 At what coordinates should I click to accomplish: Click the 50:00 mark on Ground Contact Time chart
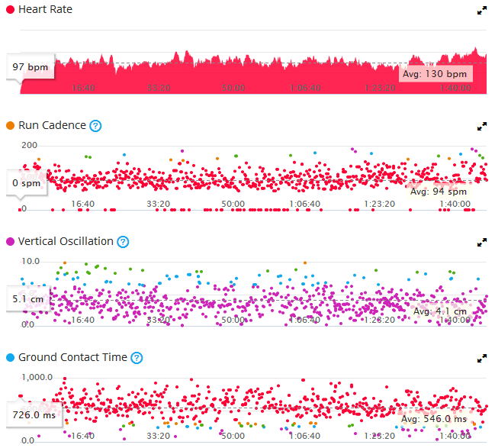[233, 436]
